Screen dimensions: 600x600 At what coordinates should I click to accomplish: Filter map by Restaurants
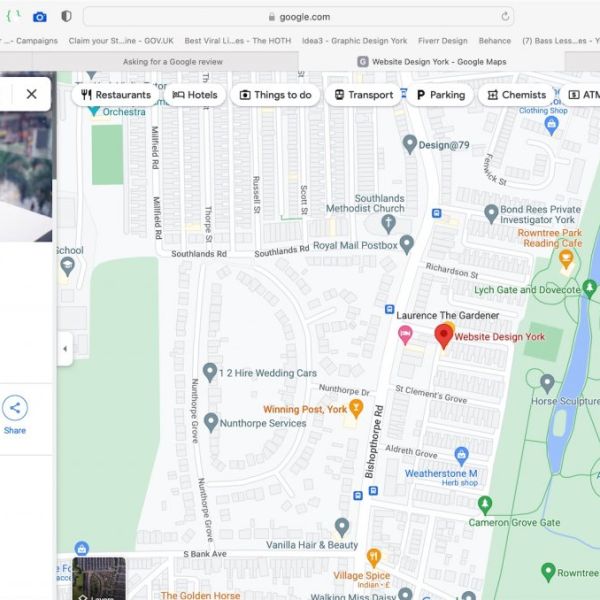[x=116, y=95]
